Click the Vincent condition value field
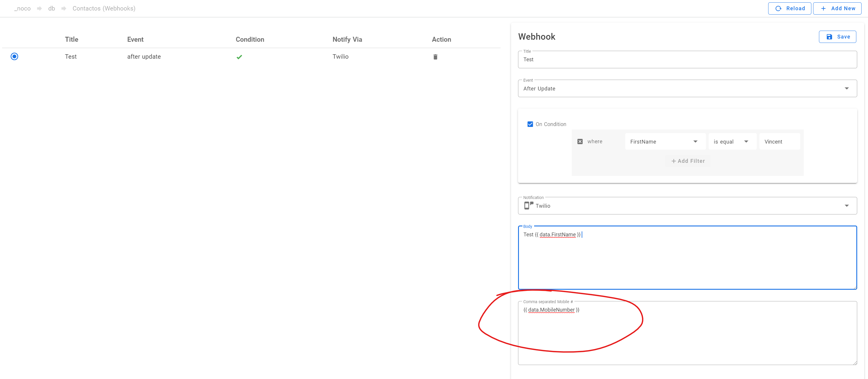 (779, 142)
